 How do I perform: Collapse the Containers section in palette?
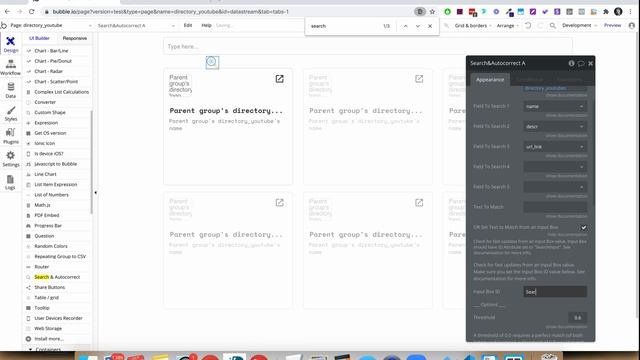30,349
